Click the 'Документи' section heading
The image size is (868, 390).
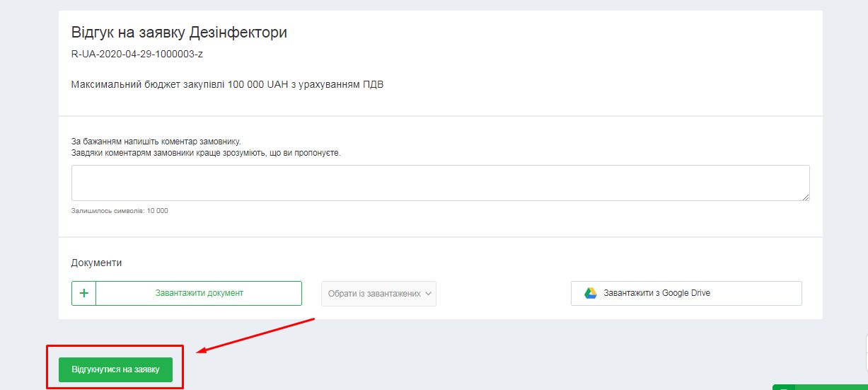pyautogui.click(x=96, y=263)
